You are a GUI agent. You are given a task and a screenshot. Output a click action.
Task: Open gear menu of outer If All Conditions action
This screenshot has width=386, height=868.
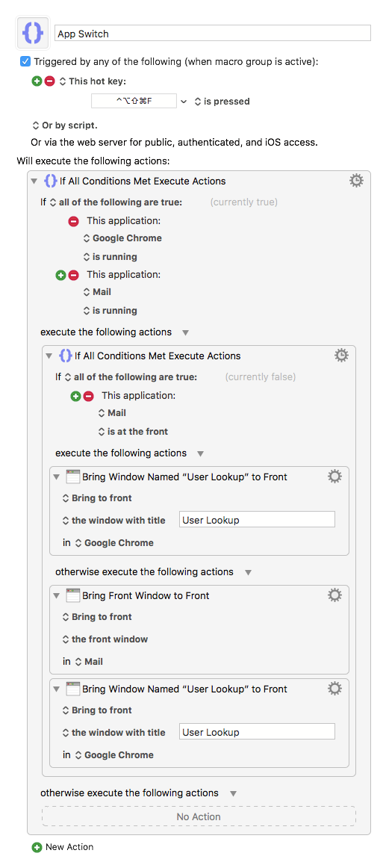357,181
